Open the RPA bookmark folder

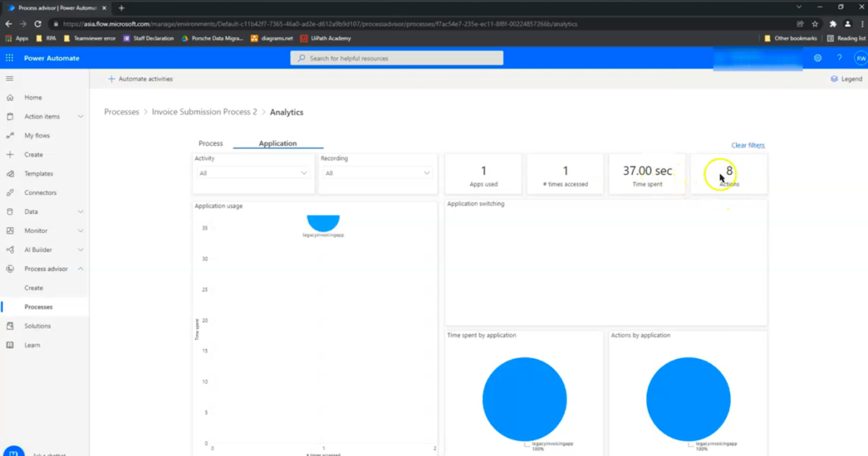pyautogui.click(x=48, y=38)
